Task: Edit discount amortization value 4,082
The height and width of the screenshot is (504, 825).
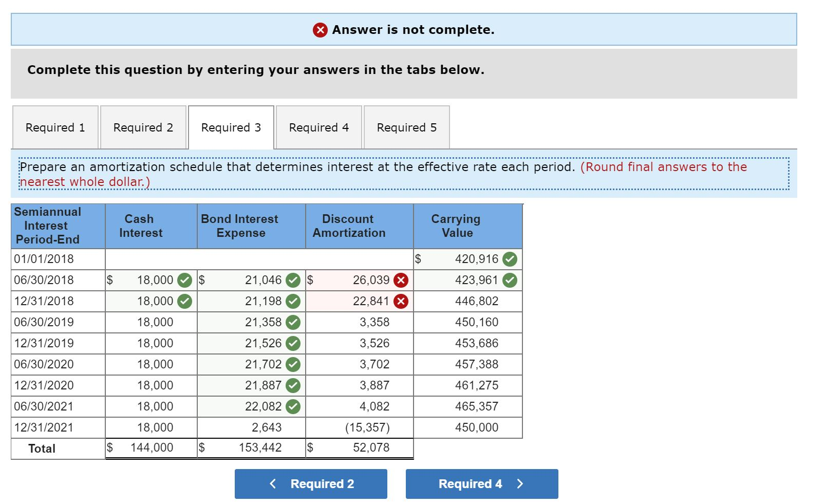Action: [360, 406]
